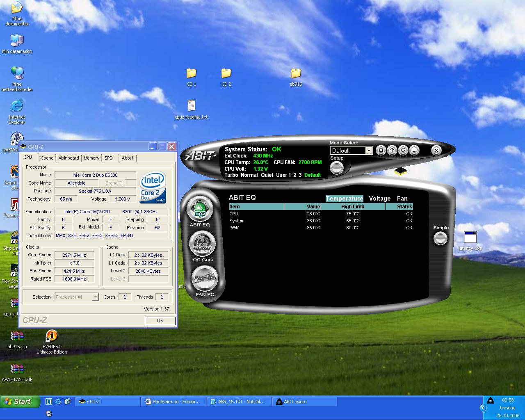Close the ABIT uGuru panel with X icon
This screenshot has height=420, width=525.
[436, 151]
